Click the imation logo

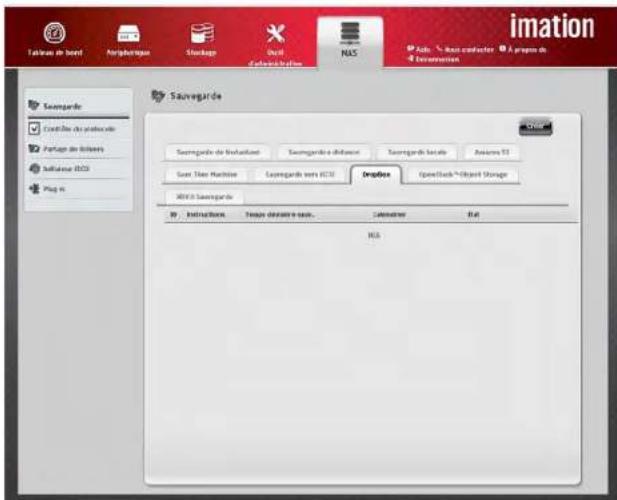[552, 26]
